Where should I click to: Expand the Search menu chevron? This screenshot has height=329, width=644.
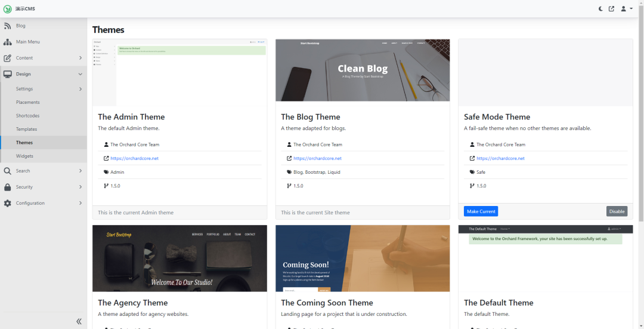pos(80,171)
